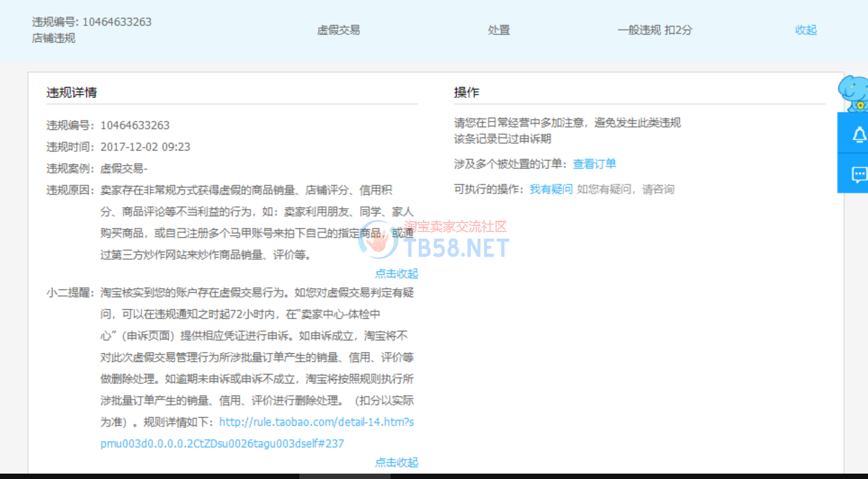Viewport: 868px width, 479px height.
Task: Click the 违规案例 value 虚假交易-
Action: 124,168
